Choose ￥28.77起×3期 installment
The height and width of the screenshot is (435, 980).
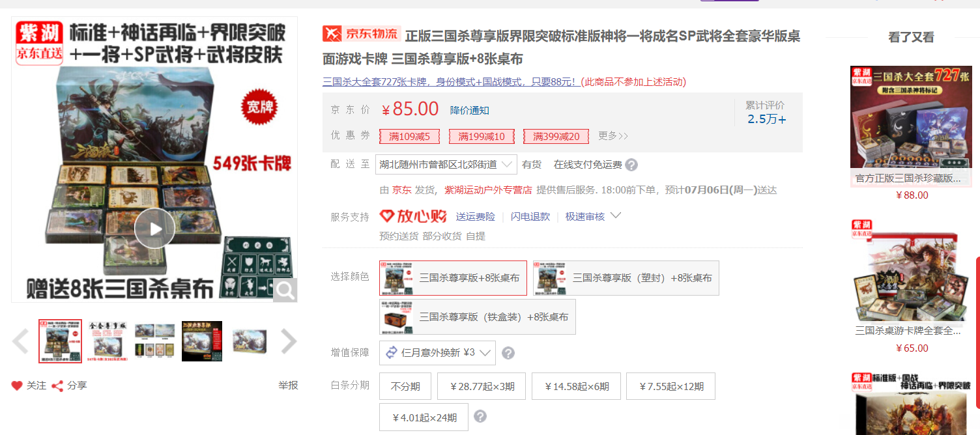tap(482, 386)
